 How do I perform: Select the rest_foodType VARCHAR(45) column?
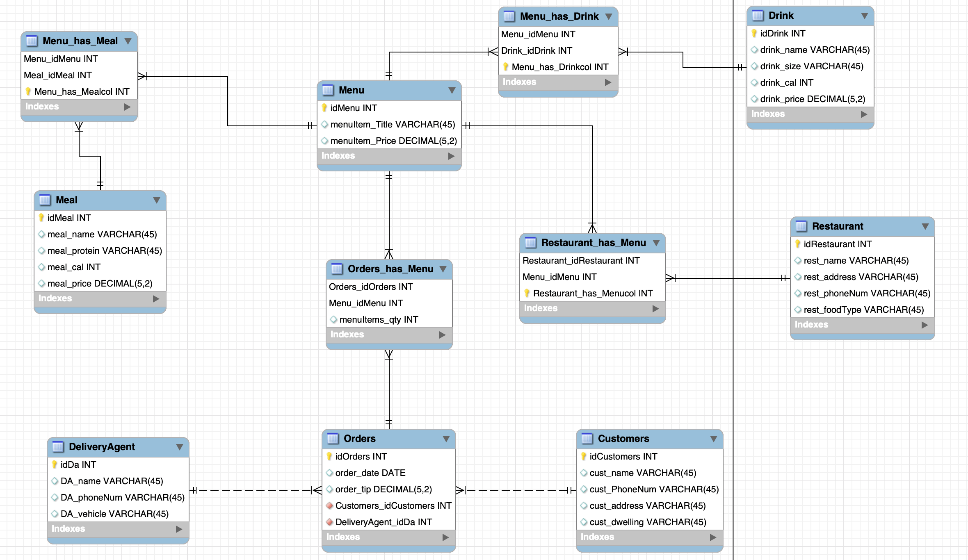(863, 310)
